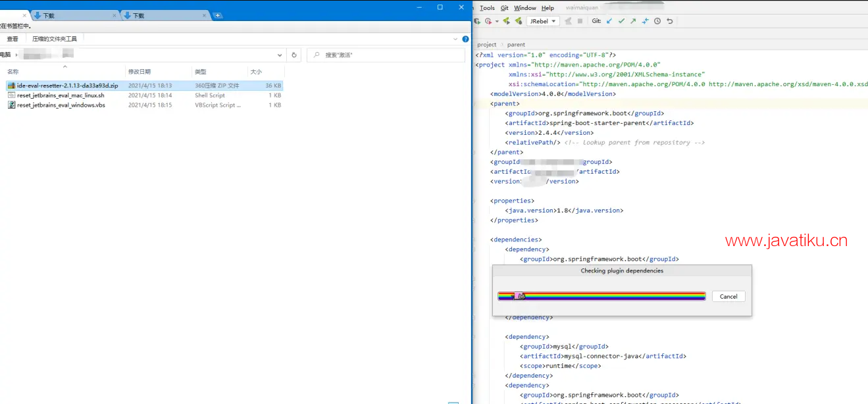
Task: Open the Git menu in IDE
Action: tap(504, 8)
